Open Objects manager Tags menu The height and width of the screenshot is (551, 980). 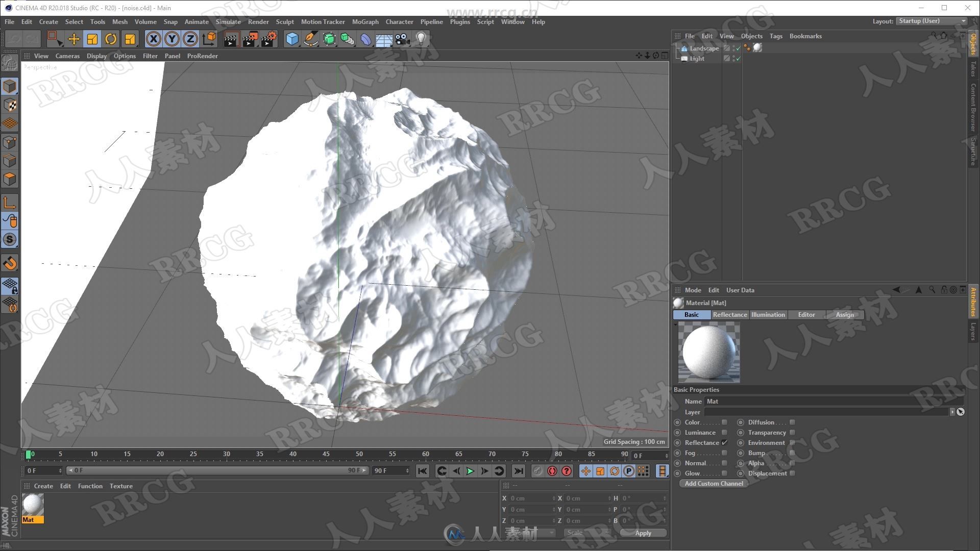[776, 36]
